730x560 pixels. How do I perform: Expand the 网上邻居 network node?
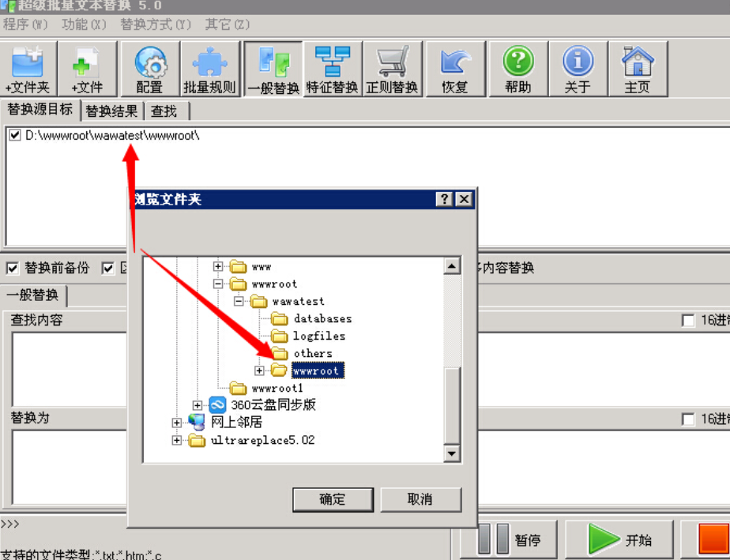point(175,421)
